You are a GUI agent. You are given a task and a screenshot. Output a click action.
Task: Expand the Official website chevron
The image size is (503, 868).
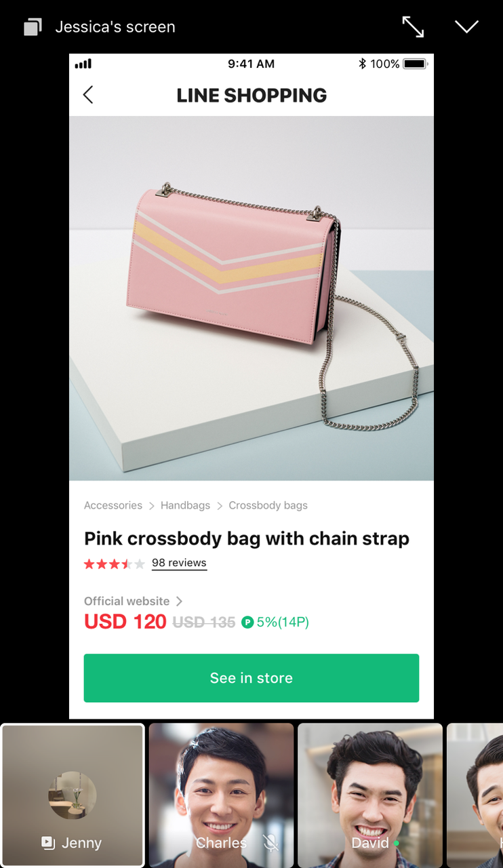pyautogui.click(x=179, y=601)
